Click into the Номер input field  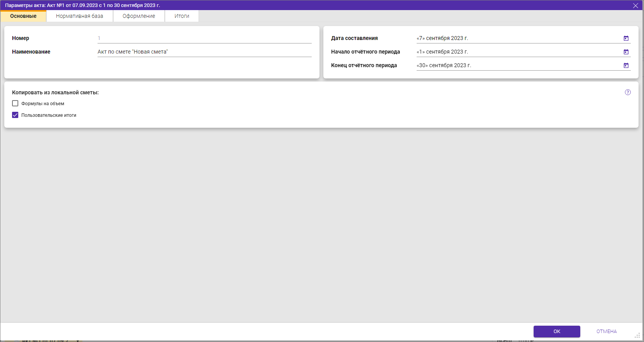pos(204,38)
